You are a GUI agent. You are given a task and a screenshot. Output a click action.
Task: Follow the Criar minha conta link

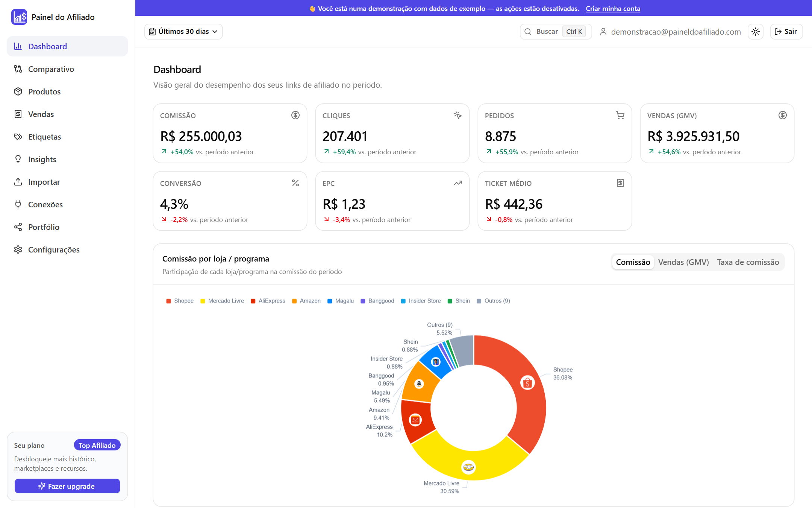(613, 8)
